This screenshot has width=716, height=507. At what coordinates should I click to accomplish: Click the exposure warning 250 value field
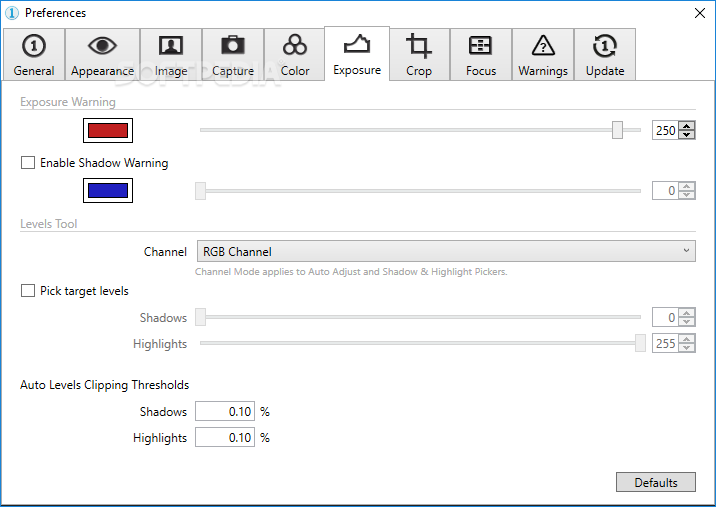tap(665, 131)
